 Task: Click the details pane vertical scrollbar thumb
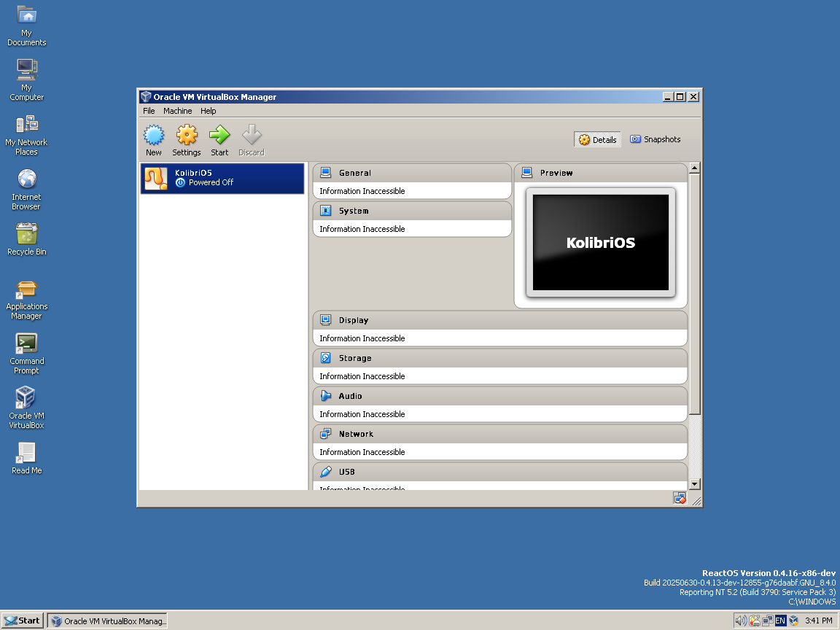click(x=694, y=294)
